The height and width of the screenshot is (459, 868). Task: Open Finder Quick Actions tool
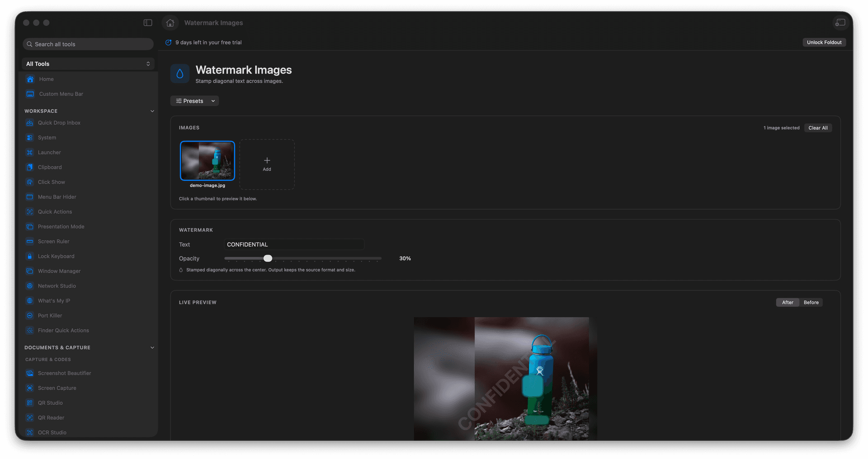pyautogui.click(x=89, y=331)
